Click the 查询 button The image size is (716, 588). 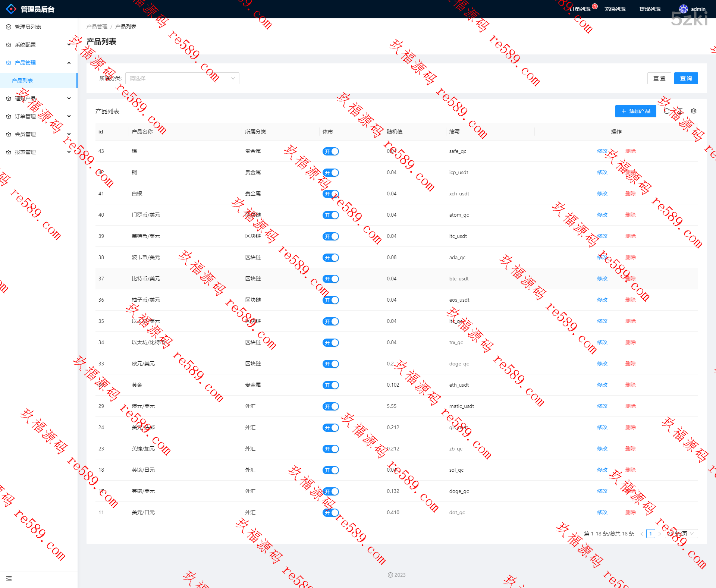pos(686,78)
